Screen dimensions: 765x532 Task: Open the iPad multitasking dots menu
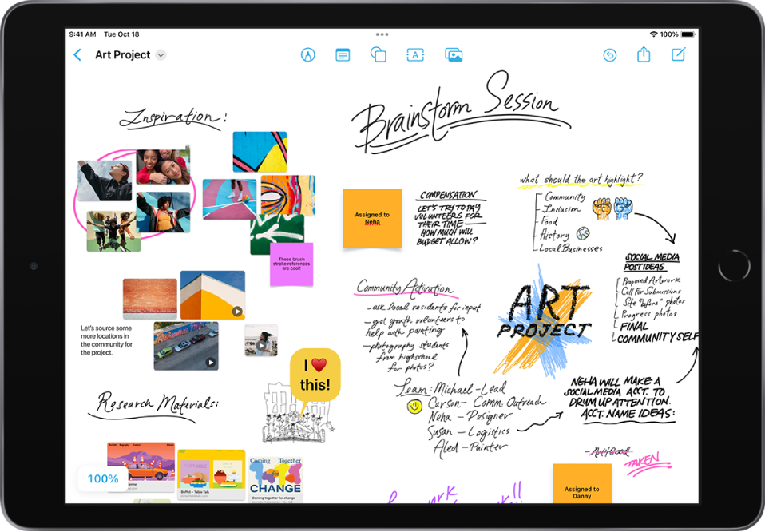tap(382, 34)
